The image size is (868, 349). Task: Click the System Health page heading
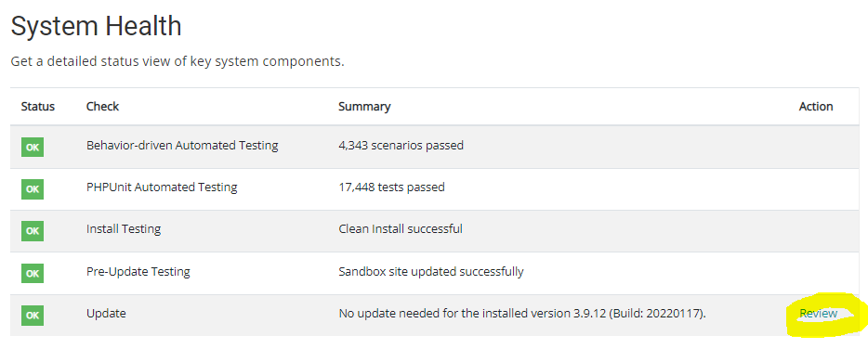97,26
